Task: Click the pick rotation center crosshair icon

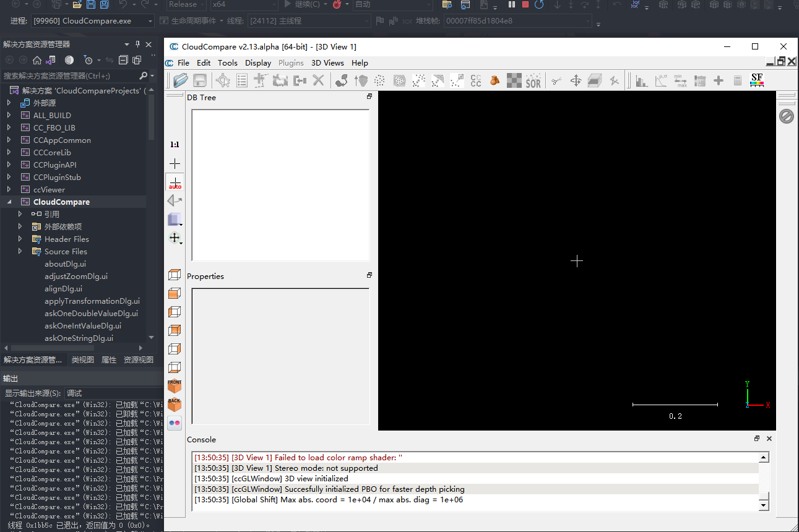Action: click(x=175, y=163)
